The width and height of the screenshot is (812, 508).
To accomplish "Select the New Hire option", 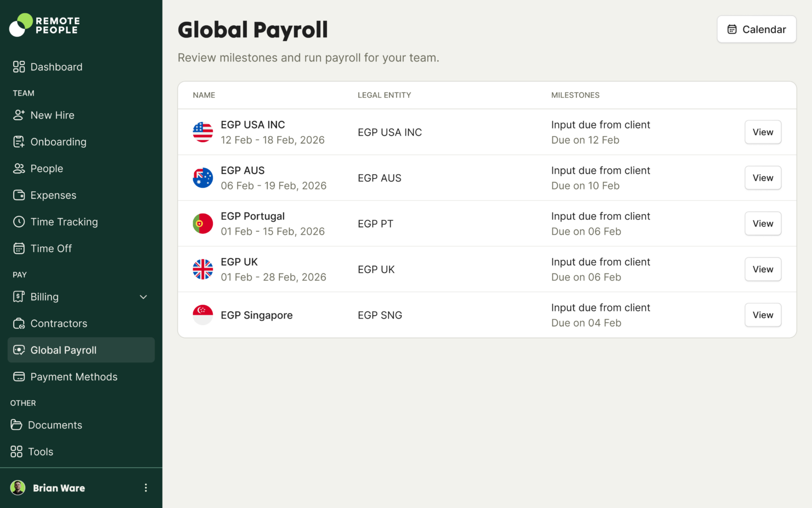I will click(52, 115).
